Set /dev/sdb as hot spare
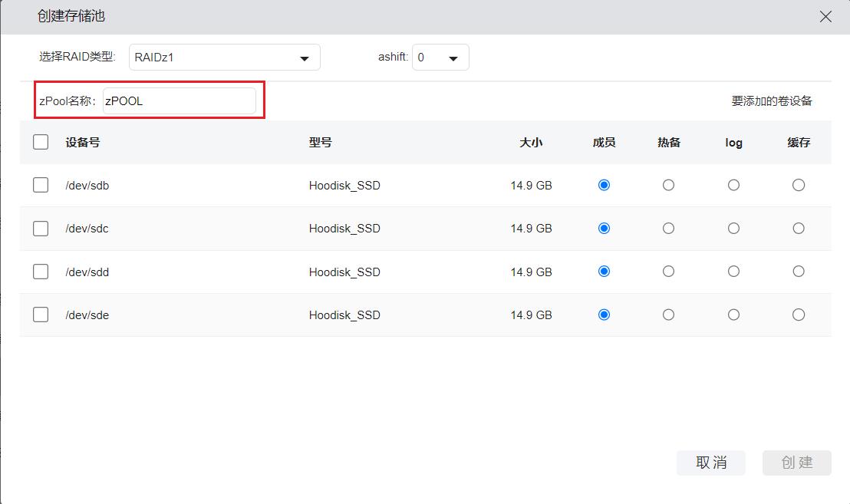This screenshot has height=504, width=850. coord(668,185)
